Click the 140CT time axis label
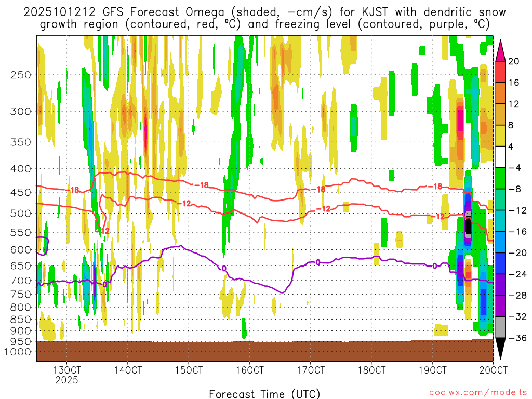The height and width of the screenshot is (399, 532). (128, 370)
